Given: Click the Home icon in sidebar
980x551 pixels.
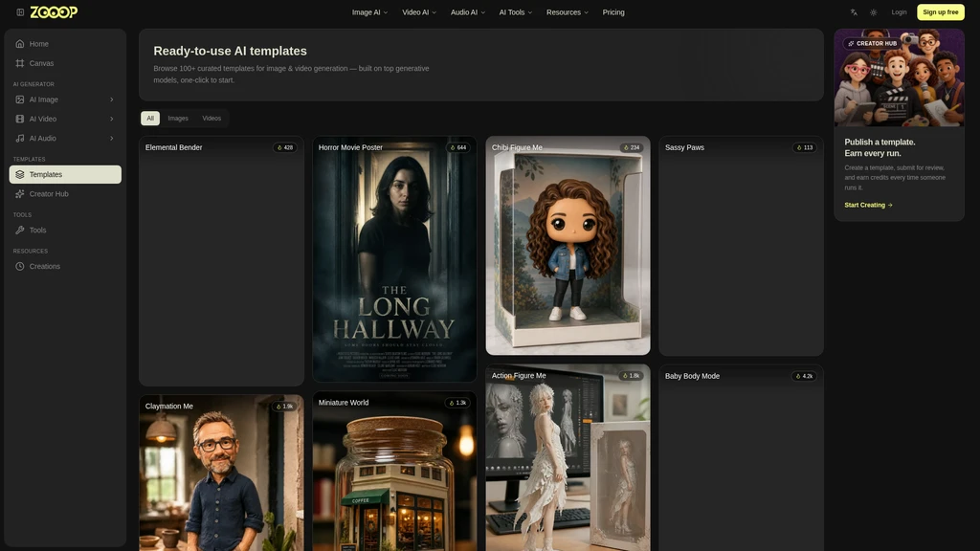Looking at the screenshot, I should [20, 44].
